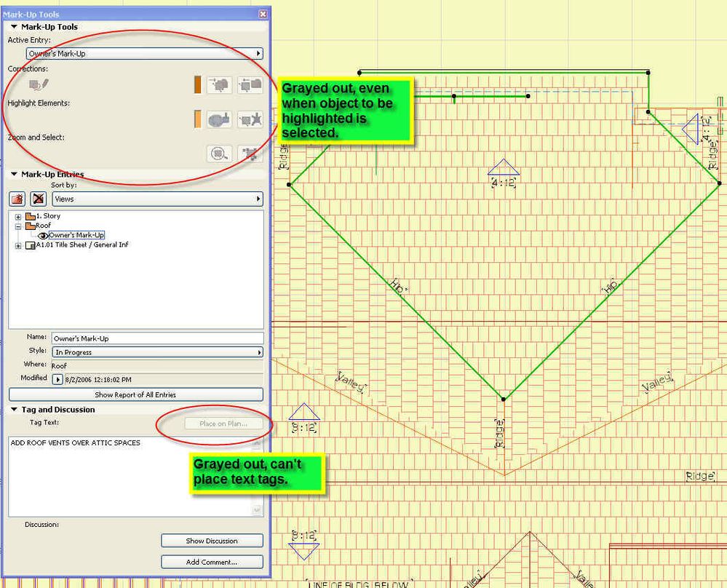Open the Style In Progress dropdown
The height and width of the screenshot is (588, 727).
(158, 352)
